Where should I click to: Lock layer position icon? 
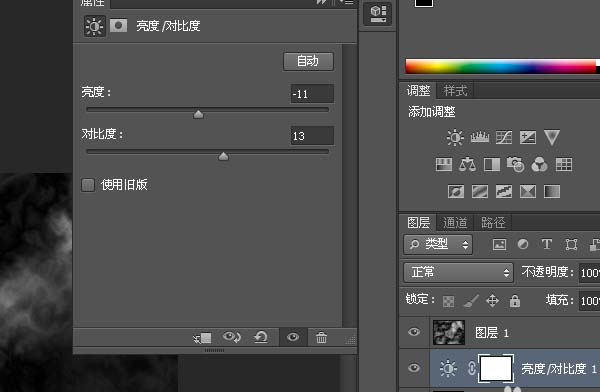pos(492,301)
